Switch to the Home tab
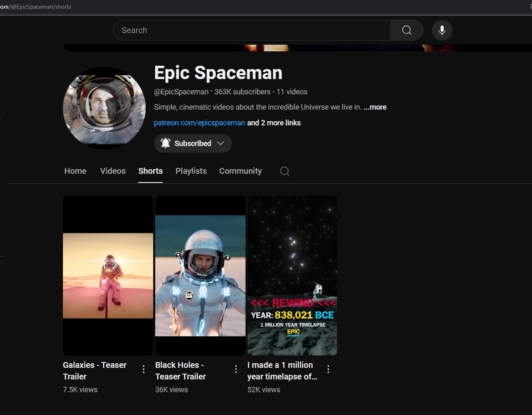 pyautogui.click(x=75, y=171)
